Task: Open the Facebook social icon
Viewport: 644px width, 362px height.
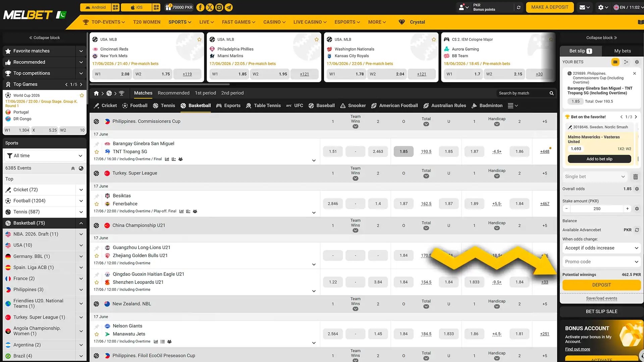Action: click(200, 7)
